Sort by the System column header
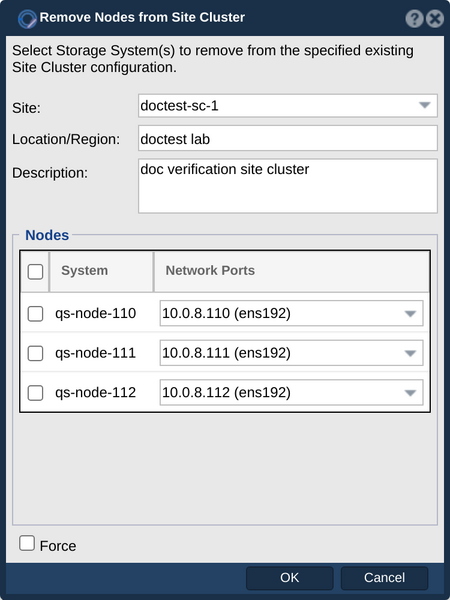 [101, 271]
